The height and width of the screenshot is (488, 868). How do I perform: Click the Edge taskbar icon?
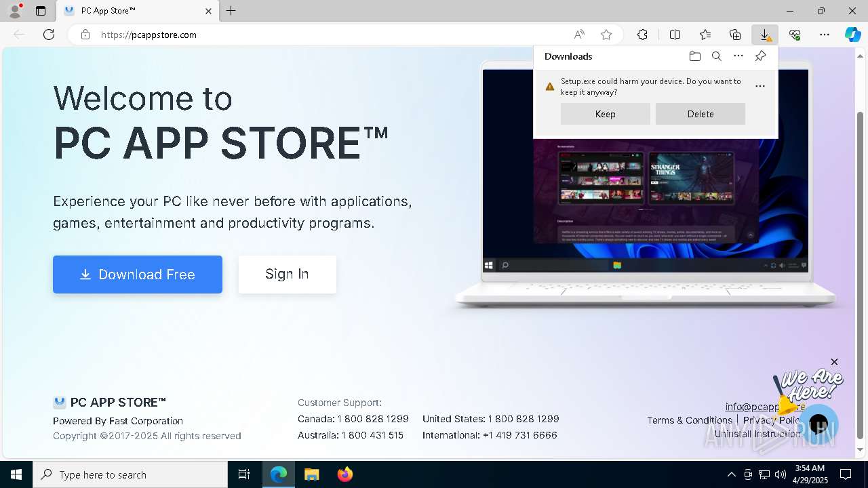click(279, 474)
